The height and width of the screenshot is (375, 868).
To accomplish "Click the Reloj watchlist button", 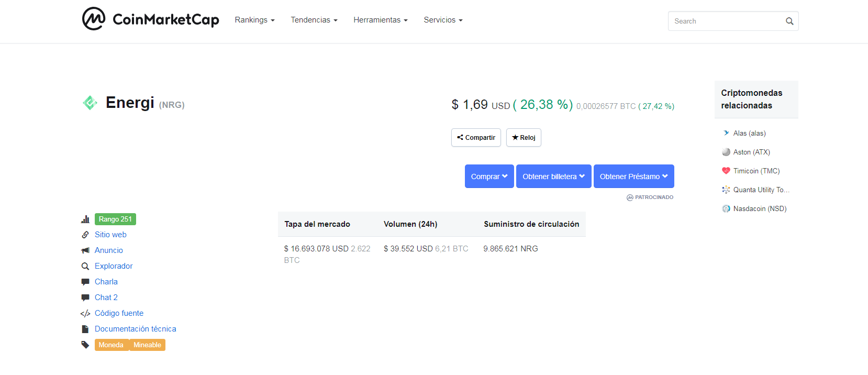I will pos(524,138).
